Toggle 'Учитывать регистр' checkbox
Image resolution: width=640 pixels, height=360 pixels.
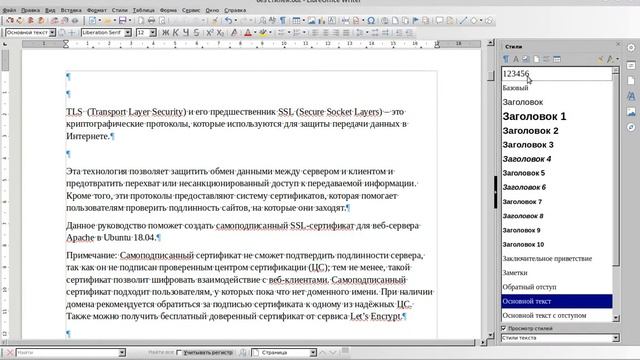point(179,352)
